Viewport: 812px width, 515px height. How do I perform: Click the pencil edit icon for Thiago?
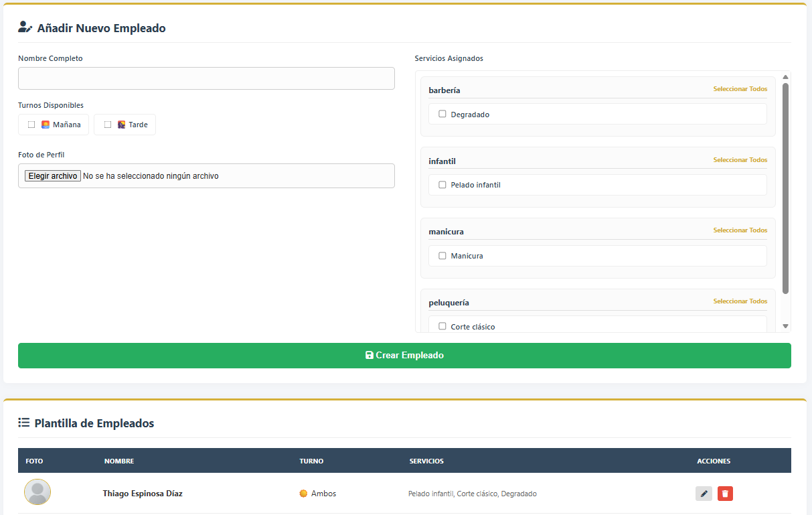(704, 494)
